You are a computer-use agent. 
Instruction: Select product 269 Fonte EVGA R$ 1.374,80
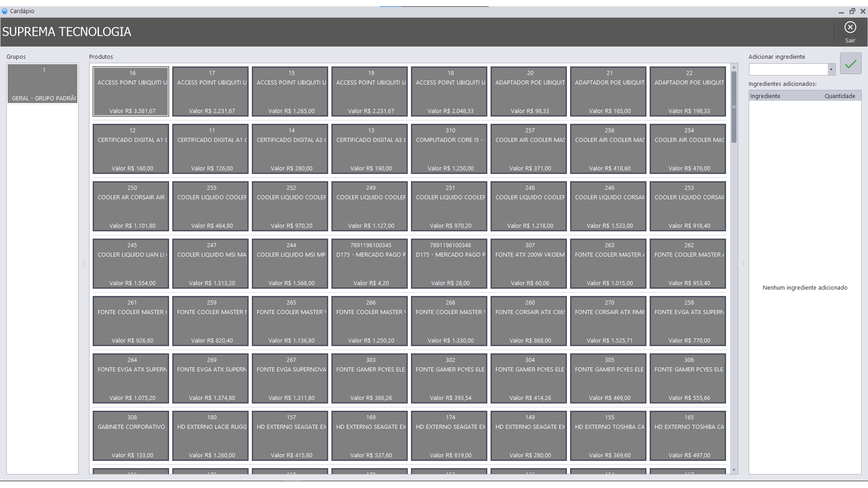click(x=210, y=379)
